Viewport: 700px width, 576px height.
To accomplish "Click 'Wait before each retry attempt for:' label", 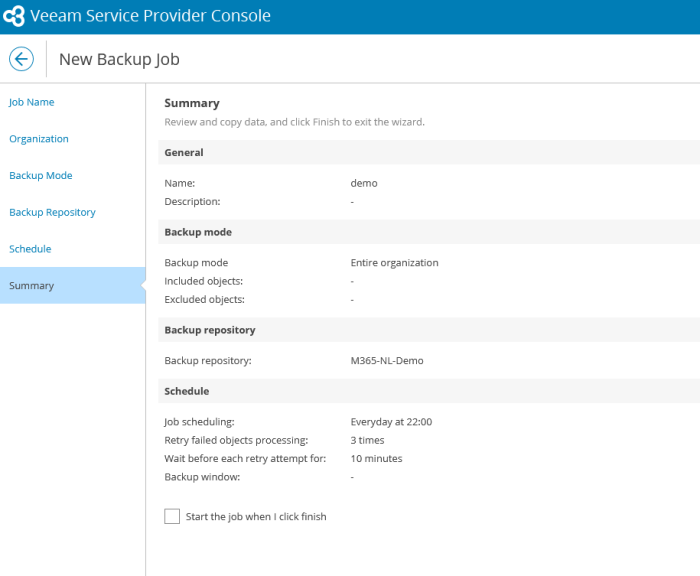I will click(245, 458).
